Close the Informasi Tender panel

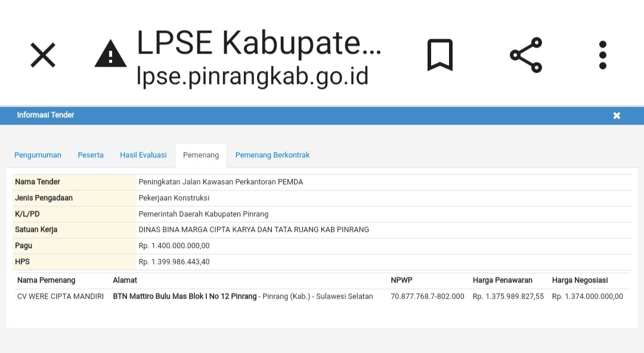[x=617, y=116]
